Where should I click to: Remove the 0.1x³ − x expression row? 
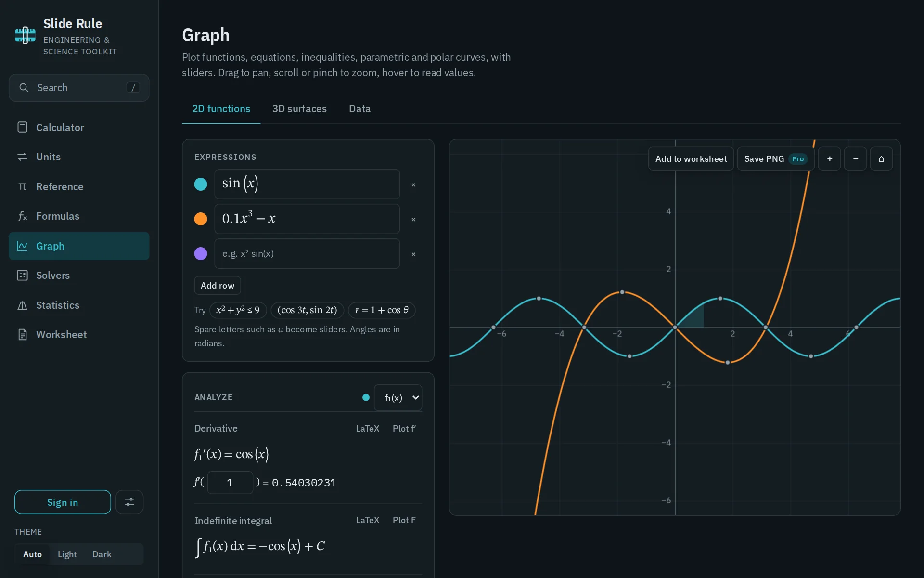[x=413, y=219]
